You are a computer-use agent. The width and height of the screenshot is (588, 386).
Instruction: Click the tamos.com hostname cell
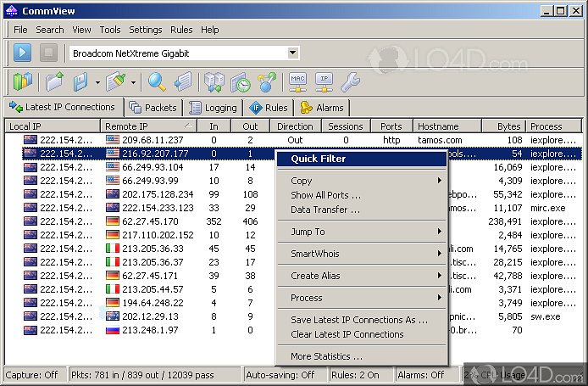[x=440, y=140]
